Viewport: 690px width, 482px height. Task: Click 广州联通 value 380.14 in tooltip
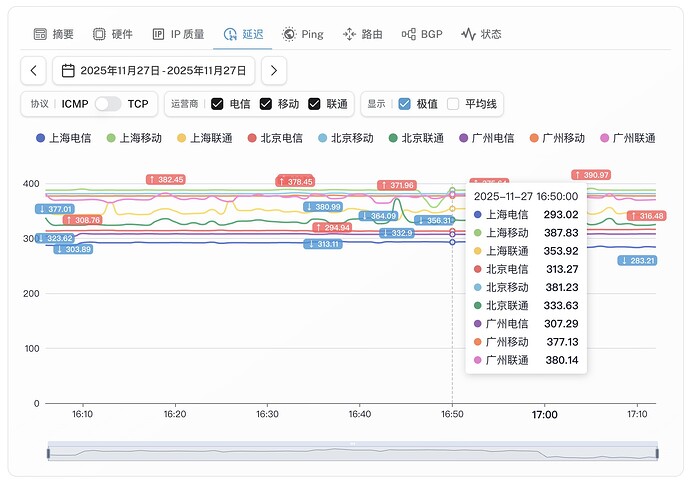click(562, 360)
